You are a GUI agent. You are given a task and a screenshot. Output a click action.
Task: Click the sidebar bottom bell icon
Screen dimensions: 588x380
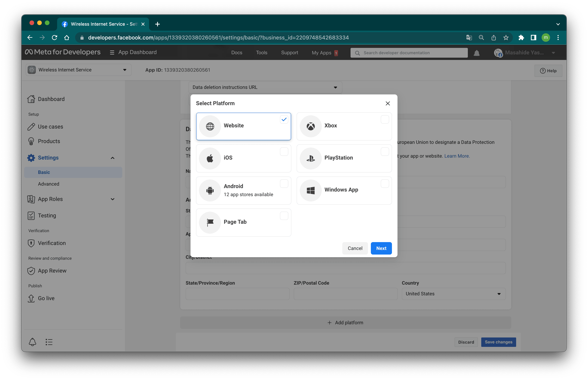coord(32,342)
